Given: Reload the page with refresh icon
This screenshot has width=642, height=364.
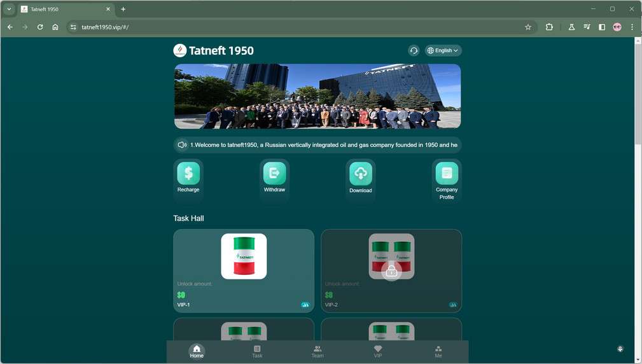Looking at the screenshot, I should [x=40, y=27].
